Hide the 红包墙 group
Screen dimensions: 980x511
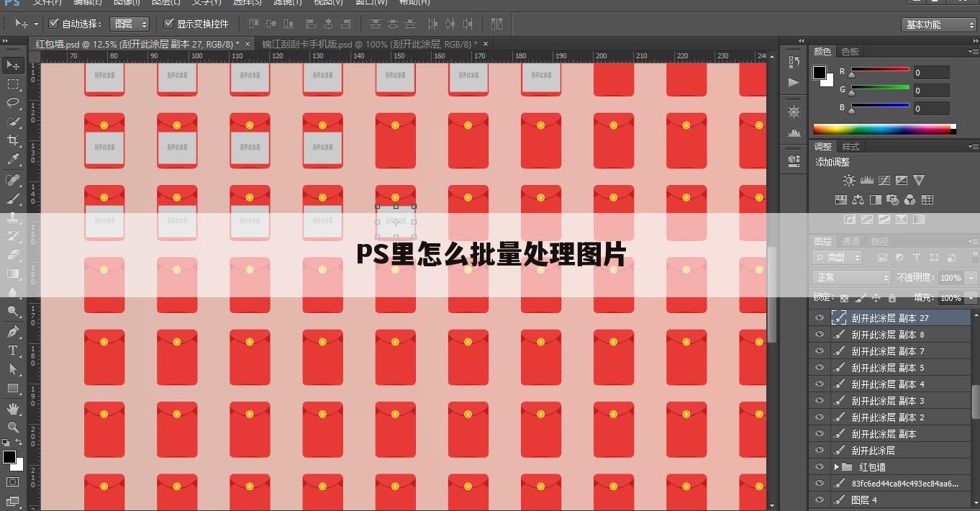coord(819,466)
